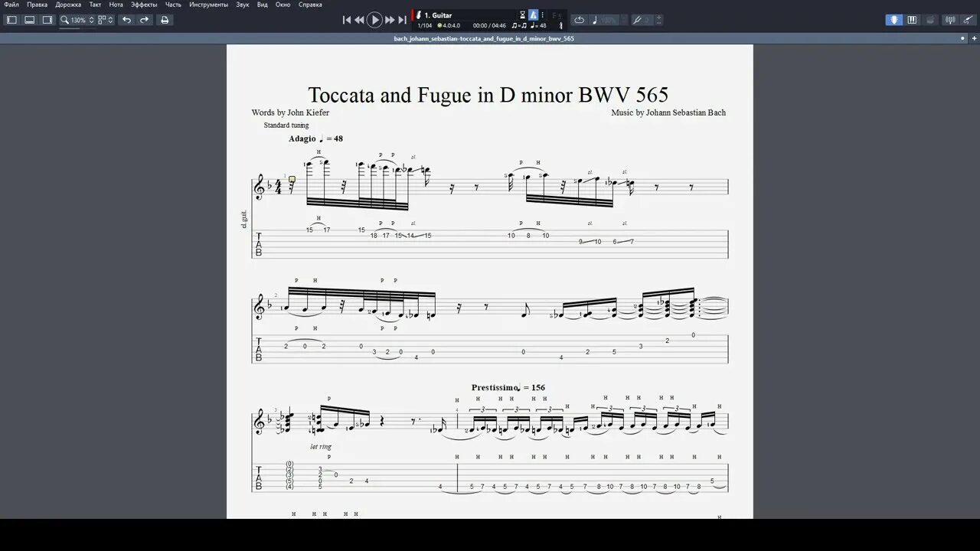Open metronome options three-dot menu
The image size is (980, 551).
tap(543, 15)
